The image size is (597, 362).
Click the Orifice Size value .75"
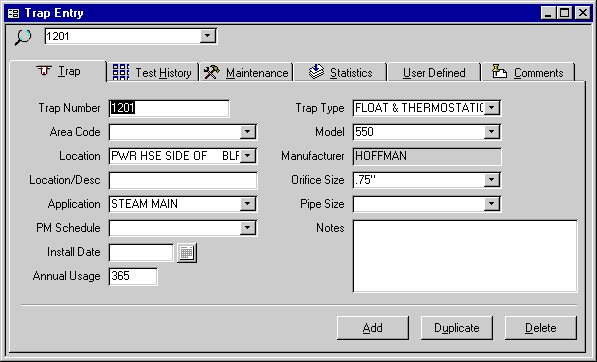[365, 180]
